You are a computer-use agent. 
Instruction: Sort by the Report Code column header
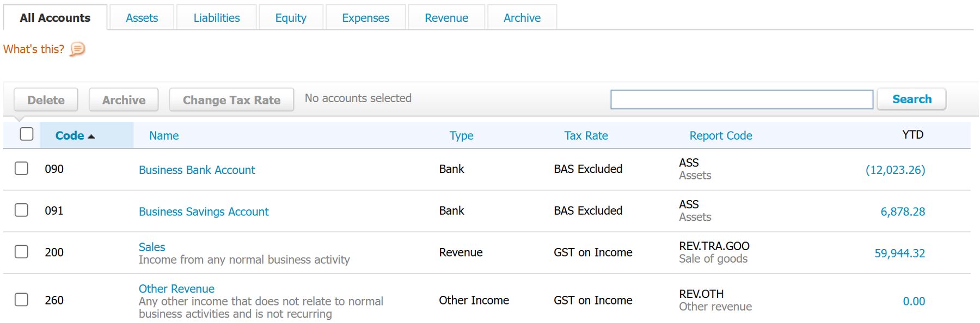click(721, 135)
